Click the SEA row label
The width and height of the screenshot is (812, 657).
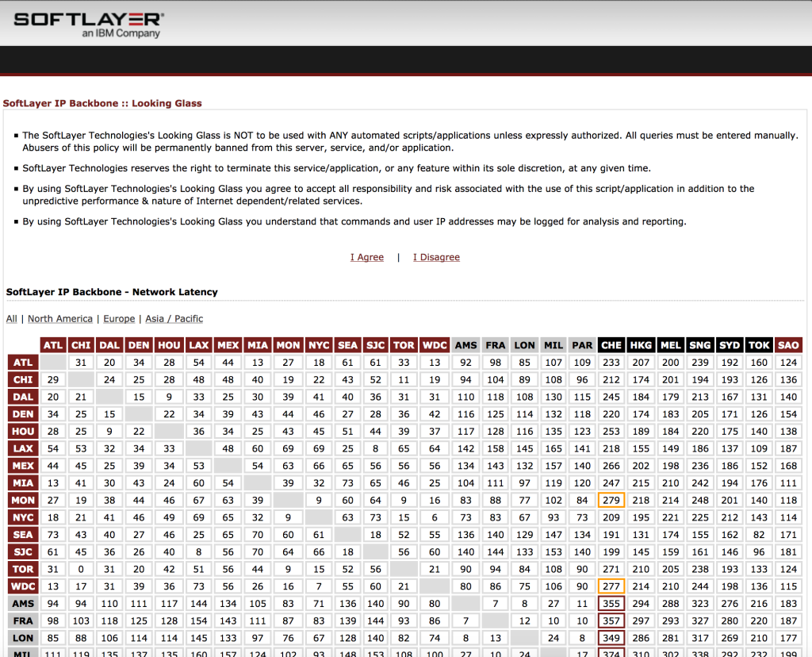point(23,535)
